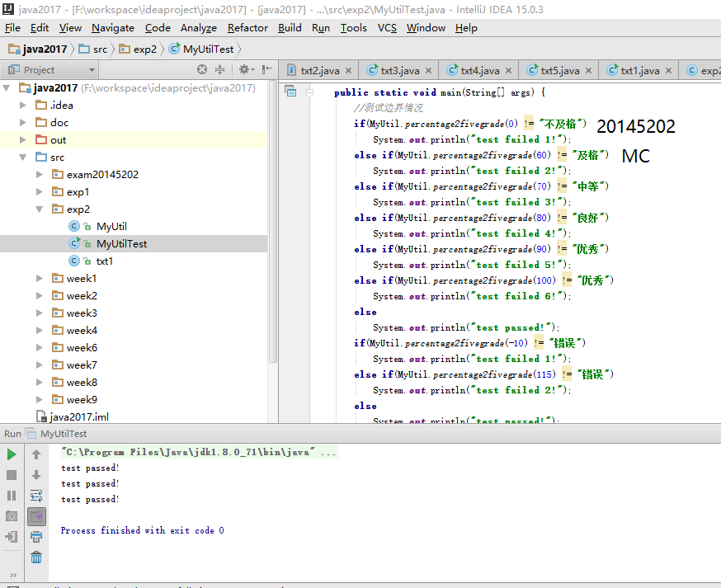721x588 pixels.
Task: Expand the week1 package
Action: pyautogui.click(x=39, y=278)
